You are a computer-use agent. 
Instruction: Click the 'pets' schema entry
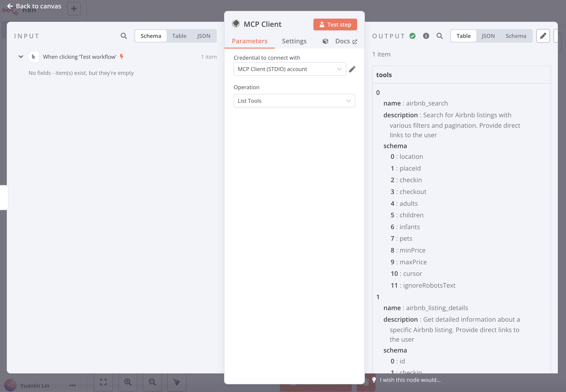(x=406, y=238)
